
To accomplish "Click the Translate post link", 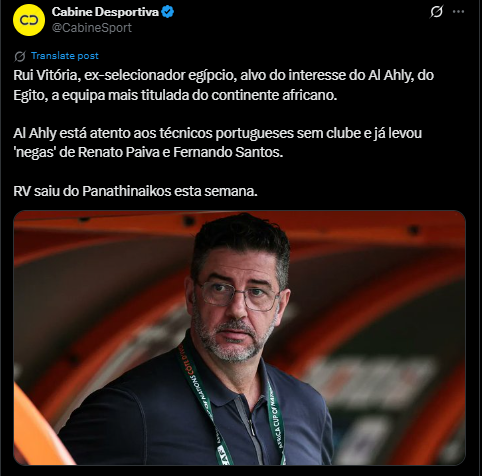I will 65,56.
